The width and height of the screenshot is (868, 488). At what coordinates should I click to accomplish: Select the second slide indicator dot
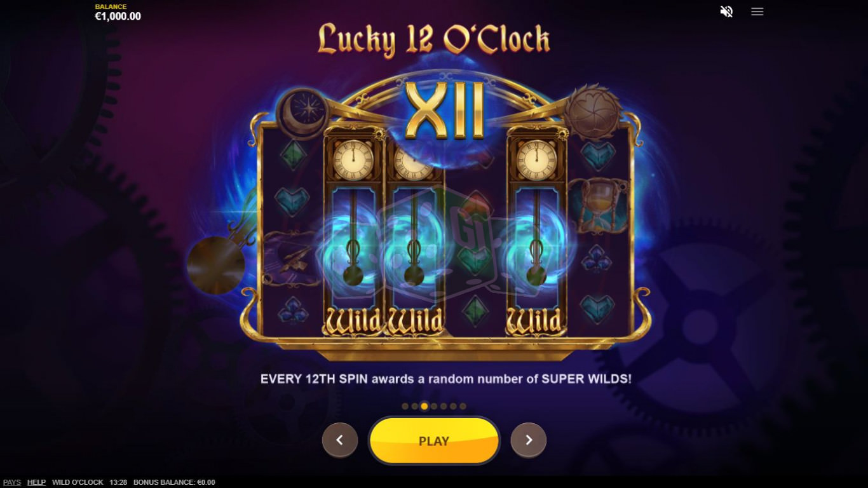coord(415,406)
